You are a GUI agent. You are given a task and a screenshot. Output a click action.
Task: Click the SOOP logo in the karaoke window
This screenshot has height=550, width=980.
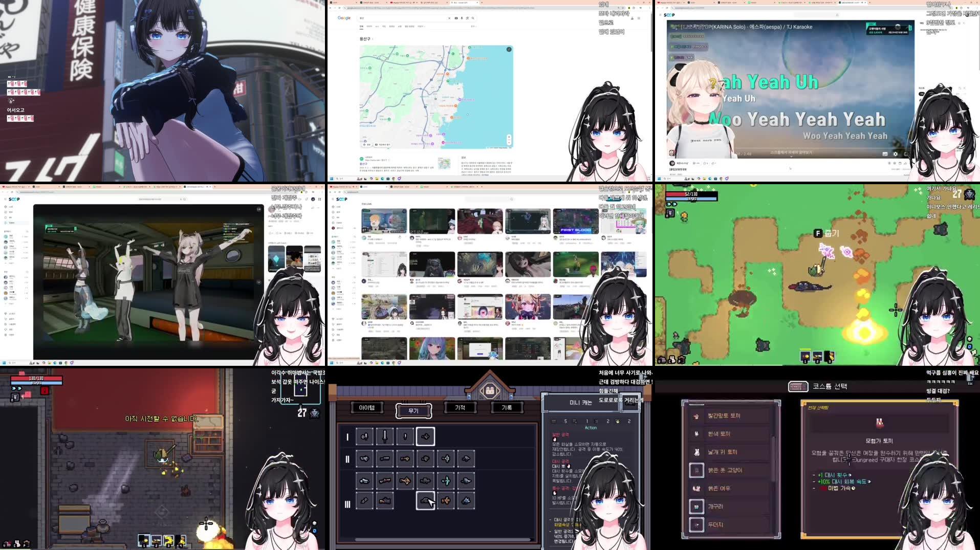[669, 15]
